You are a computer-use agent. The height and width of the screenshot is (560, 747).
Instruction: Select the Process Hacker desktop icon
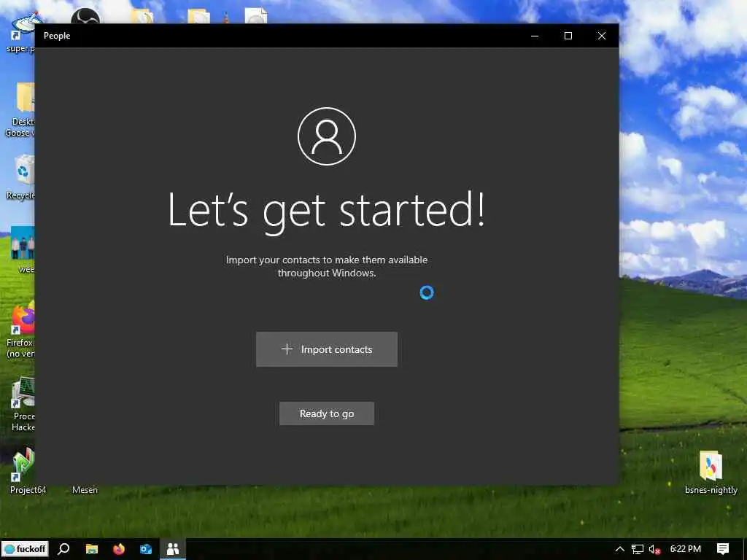coord(22,404)
